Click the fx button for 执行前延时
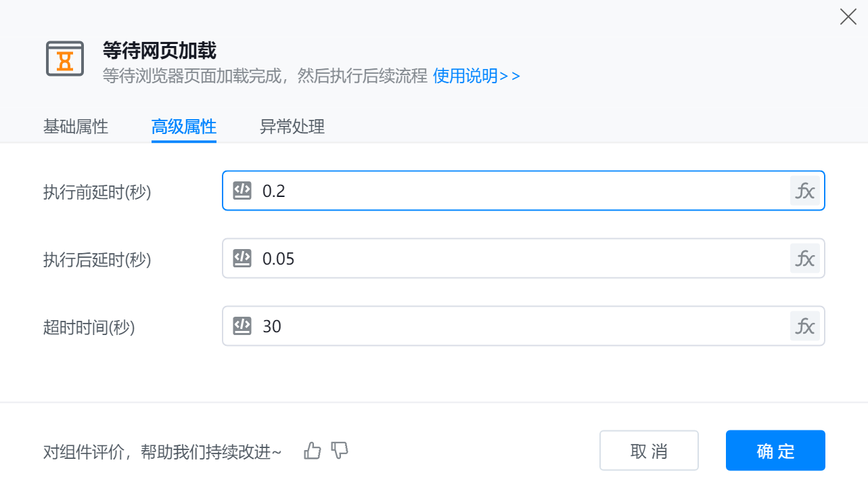The width and height of the screenshot is (868, 490). click(x=804, y=191)
